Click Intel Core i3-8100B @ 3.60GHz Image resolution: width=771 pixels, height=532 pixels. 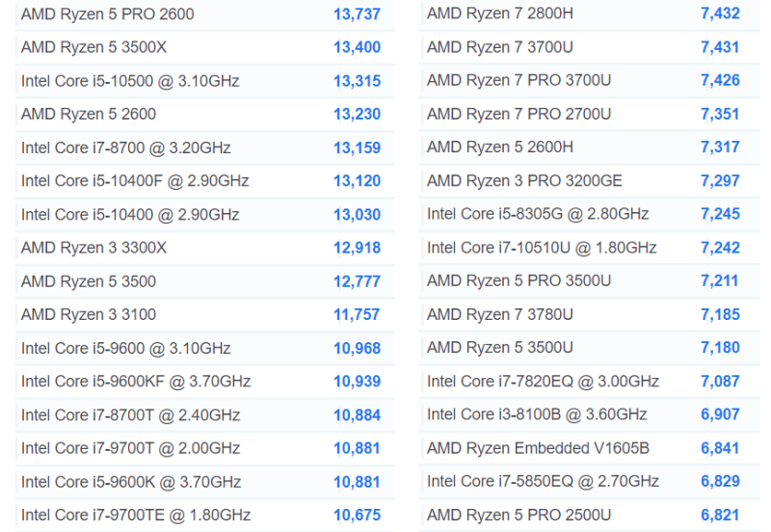click(537, 414)
